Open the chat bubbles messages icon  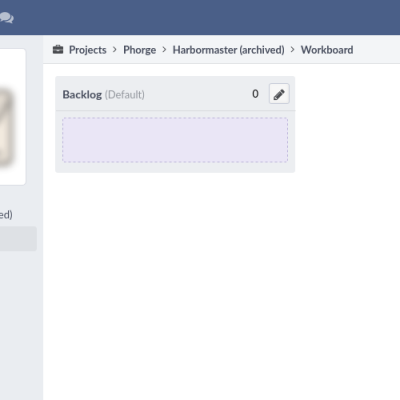pos(6,17)
